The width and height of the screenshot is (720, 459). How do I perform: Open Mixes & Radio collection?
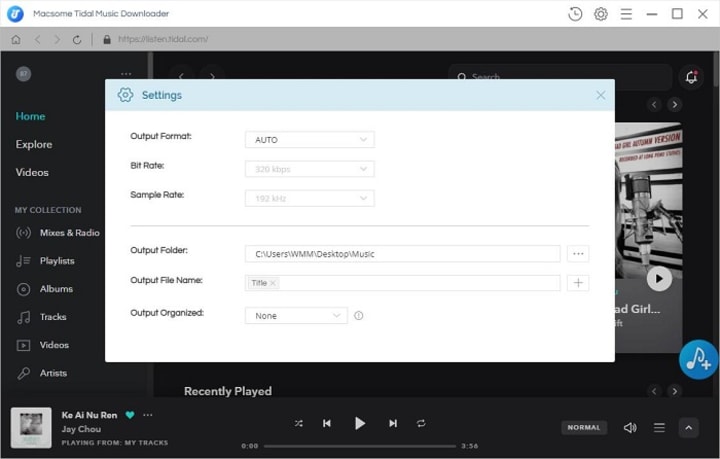click(70, 233)
